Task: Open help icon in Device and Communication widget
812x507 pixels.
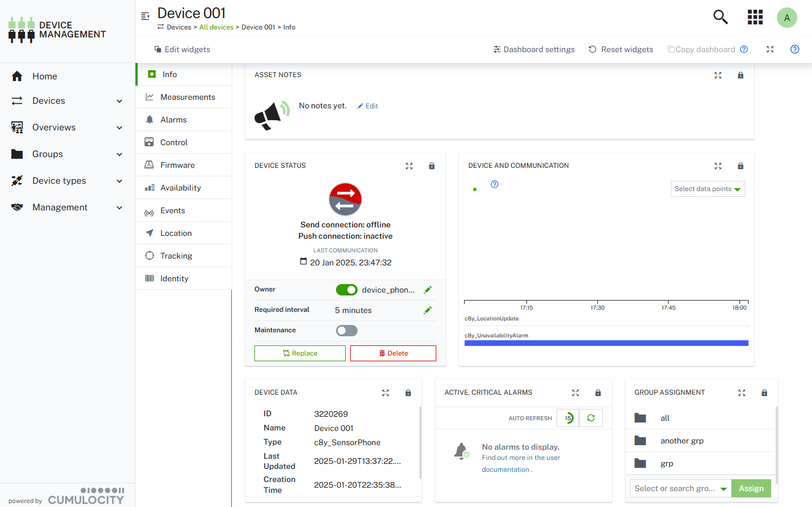Action: 495,184
